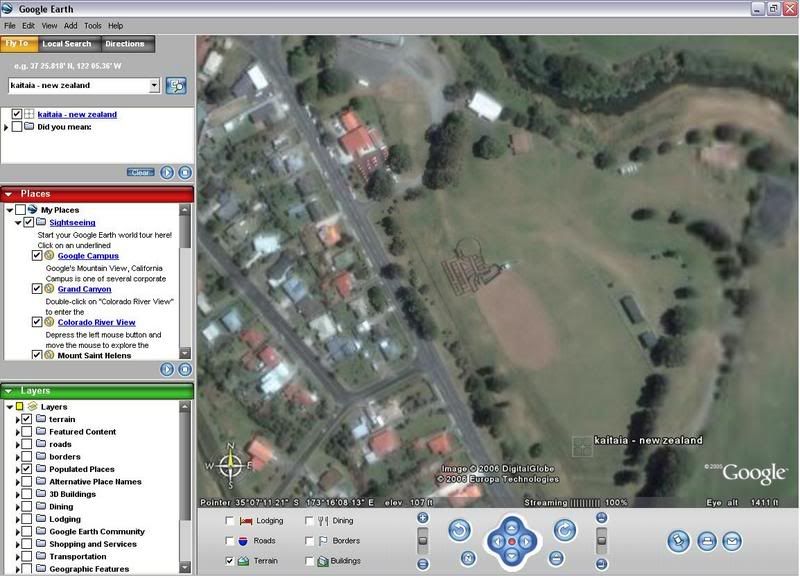This screenshot has height=578, width=800.
Task: Click the pan down arrow in navigation pad
Action: click(512, 556)
